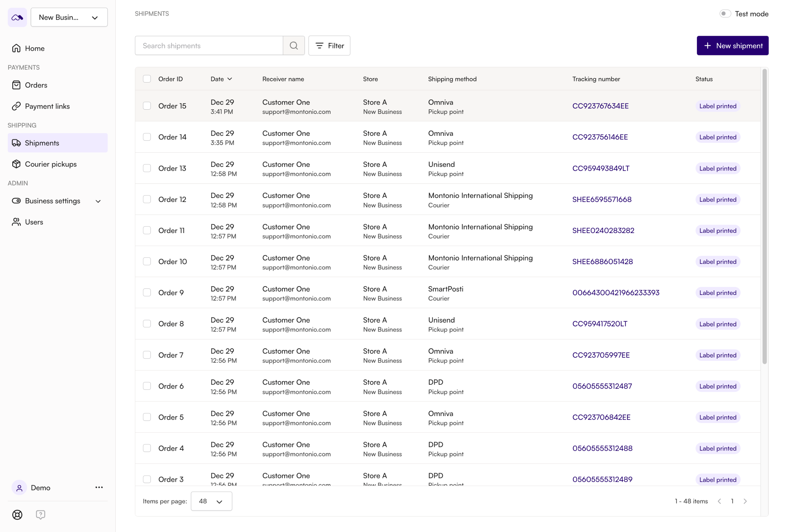
Task: Click the Demo user avatar icon
Action: click(19, 487)
